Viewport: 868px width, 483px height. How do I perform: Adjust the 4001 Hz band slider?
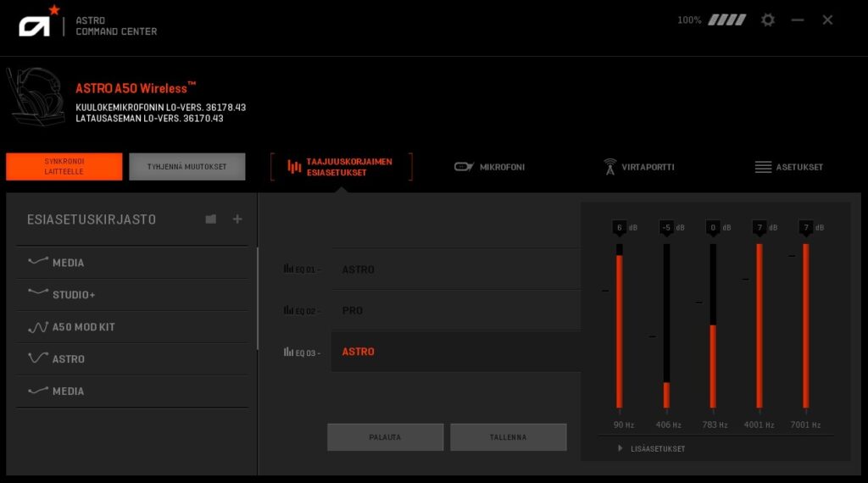click(x=759, y=326)
